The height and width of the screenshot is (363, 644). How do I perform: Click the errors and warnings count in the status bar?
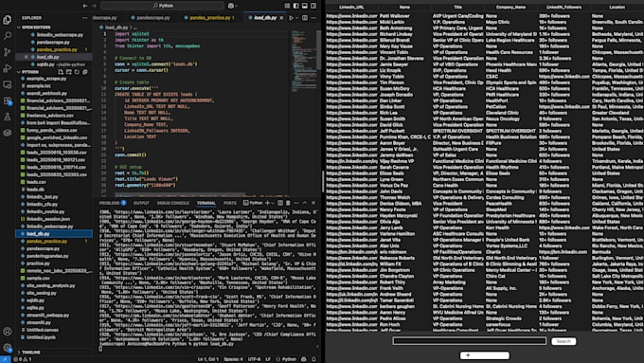tap(22, 359)
